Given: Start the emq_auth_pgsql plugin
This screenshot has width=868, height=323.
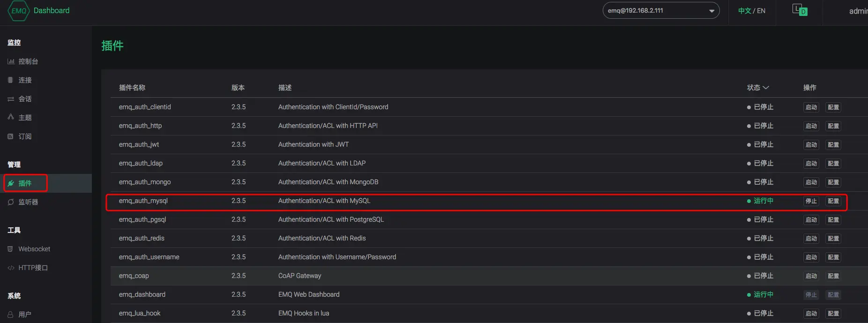Looking at the screenshot, I should [x=811, y=220].
